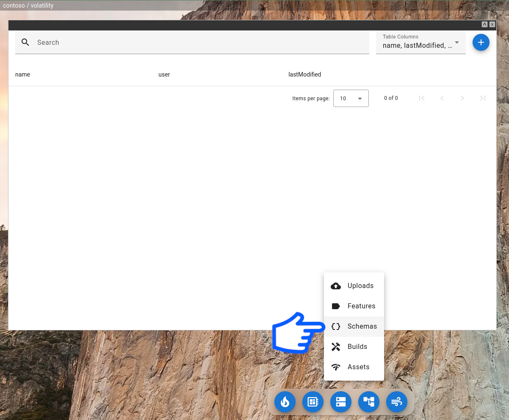Viewport: 509px width, 420px height.
Task: Focus the Search input field
Action: pyautogui.click(x=199, y=42)
